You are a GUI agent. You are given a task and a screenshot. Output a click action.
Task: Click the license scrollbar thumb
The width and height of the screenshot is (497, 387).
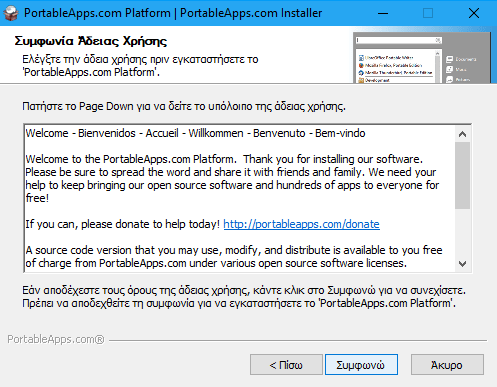pyautogui.click(x=462, y=176)
